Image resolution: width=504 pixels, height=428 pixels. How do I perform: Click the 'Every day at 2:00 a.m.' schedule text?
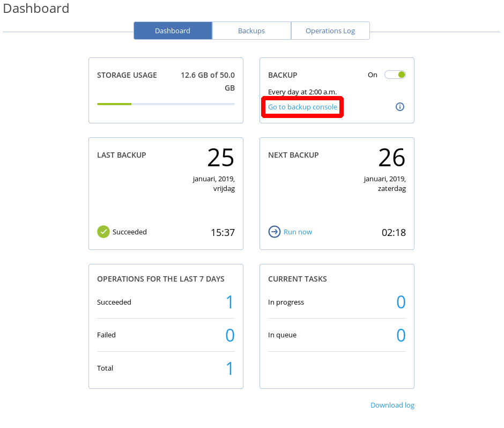(302, 92)
